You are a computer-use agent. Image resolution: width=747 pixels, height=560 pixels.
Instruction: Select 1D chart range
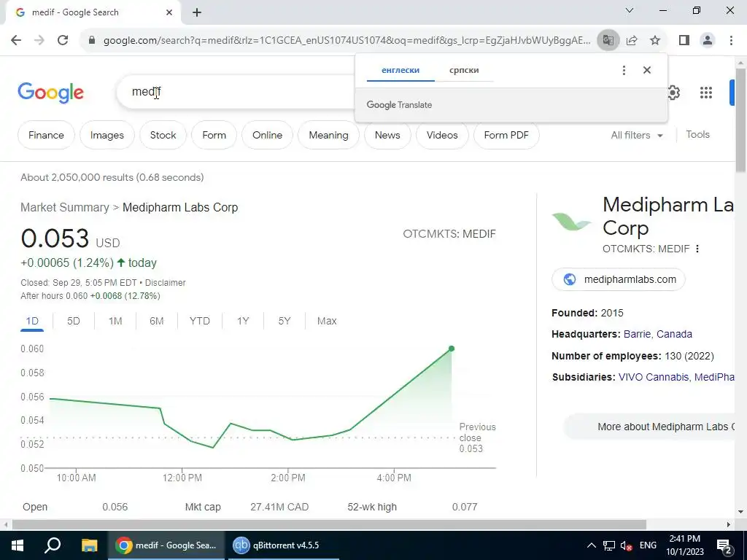pos(32,321)
